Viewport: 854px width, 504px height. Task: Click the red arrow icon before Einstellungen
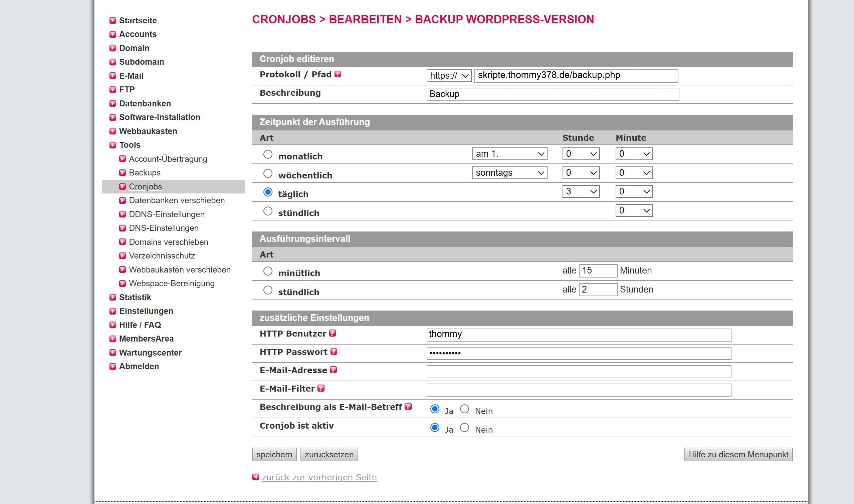point(113,311)
